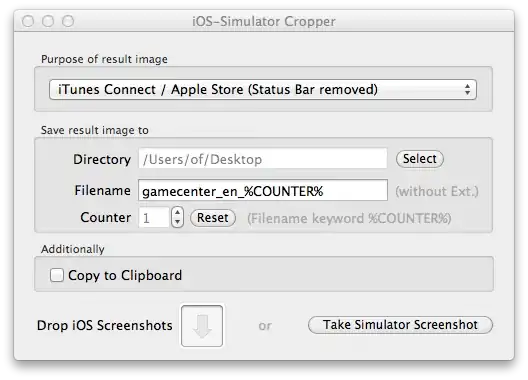
Task: Focus the Directory path field
Action: [263, 159]
